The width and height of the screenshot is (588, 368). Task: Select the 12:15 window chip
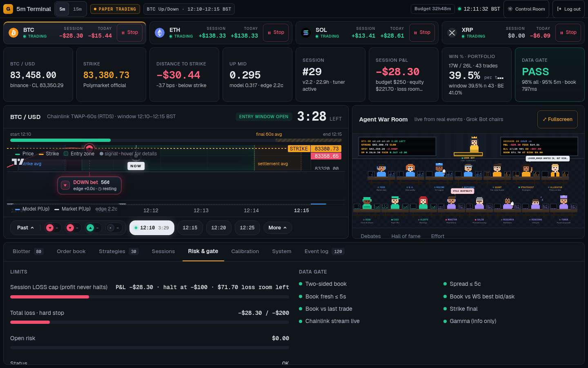coord(190,228)
